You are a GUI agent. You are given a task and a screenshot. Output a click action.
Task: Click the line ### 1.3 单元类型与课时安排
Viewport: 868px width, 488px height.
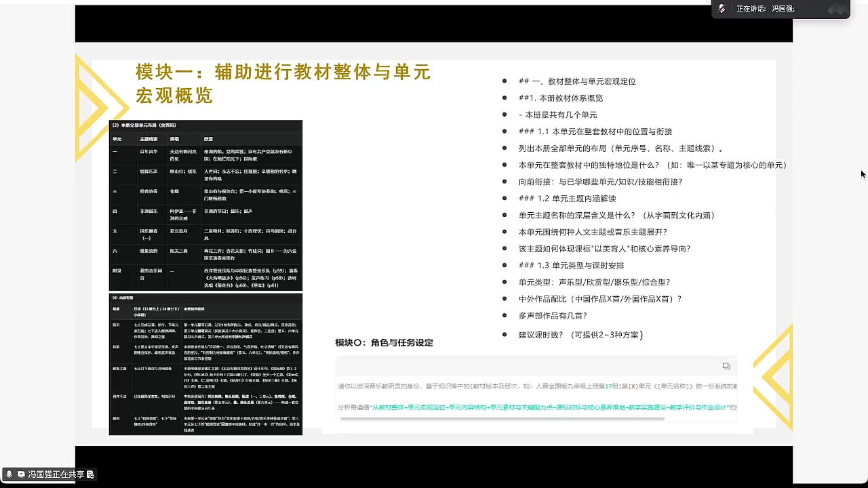(x=571, y=265)
